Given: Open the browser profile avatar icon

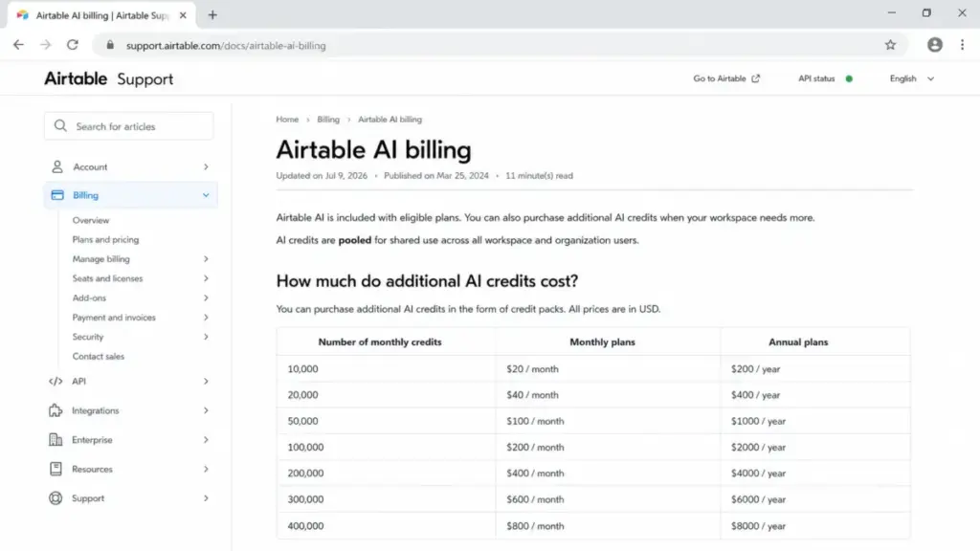Looking at the screenshot, I should click(934, 45).
